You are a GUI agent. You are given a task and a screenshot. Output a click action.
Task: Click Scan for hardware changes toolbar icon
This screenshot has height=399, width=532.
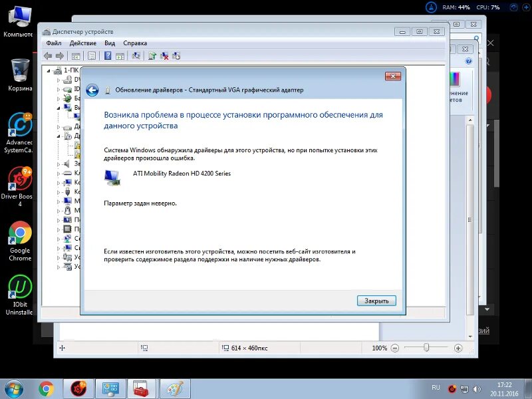136,56
